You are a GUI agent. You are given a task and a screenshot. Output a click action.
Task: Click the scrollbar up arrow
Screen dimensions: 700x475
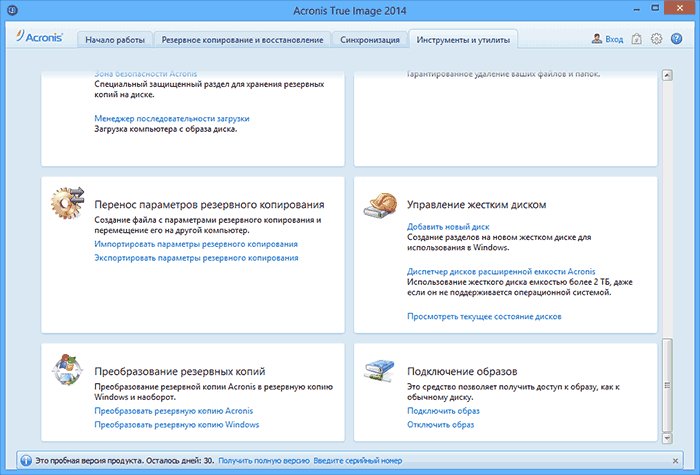[x=667, y=75]
